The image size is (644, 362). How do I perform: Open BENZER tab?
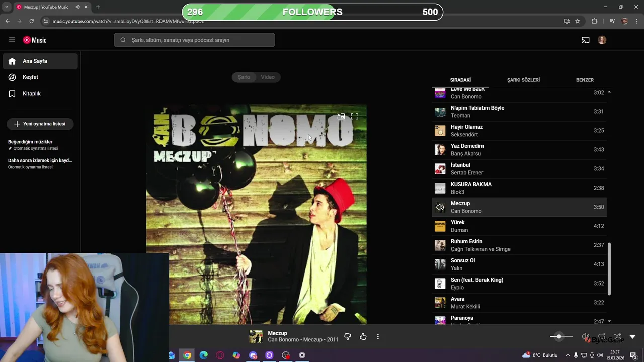click(585, 80)
